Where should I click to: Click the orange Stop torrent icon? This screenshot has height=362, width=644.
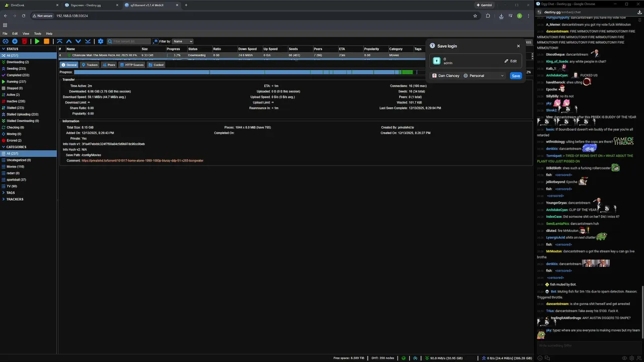(x=46, y=41)
